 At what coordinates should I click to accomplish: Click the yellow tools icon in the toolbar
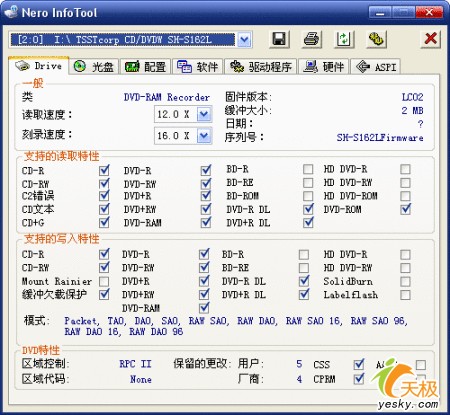376,39
